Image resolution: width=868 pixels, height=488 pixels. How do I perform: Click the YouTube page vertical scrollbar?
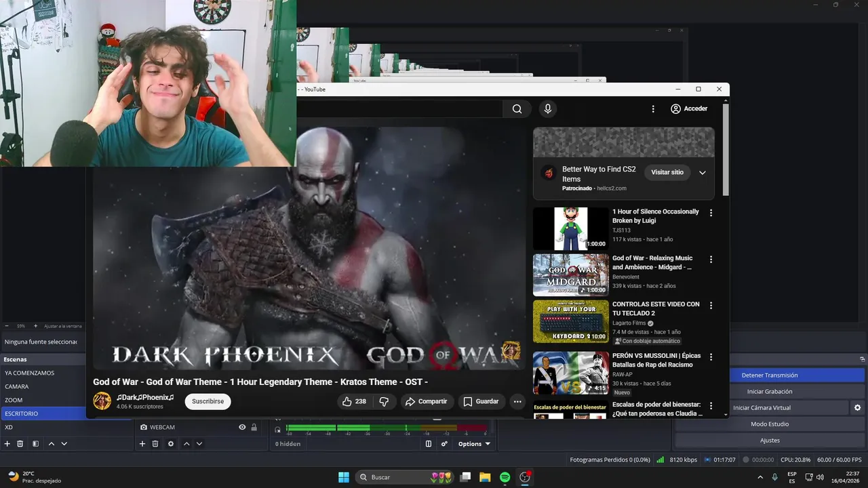click(x=726, y=149)
